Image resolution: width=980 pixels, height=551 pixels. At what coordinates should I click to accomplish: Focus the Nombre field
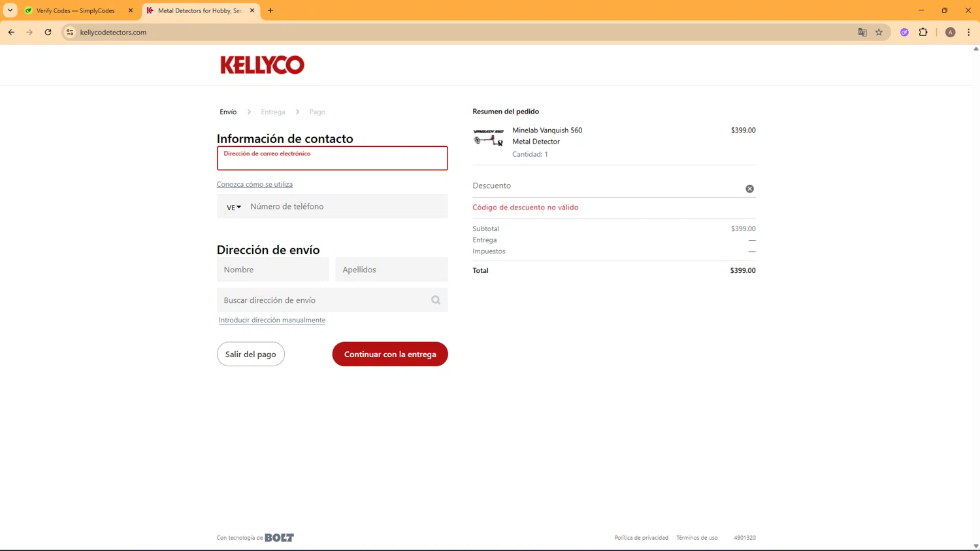click(x=273, y=270)
